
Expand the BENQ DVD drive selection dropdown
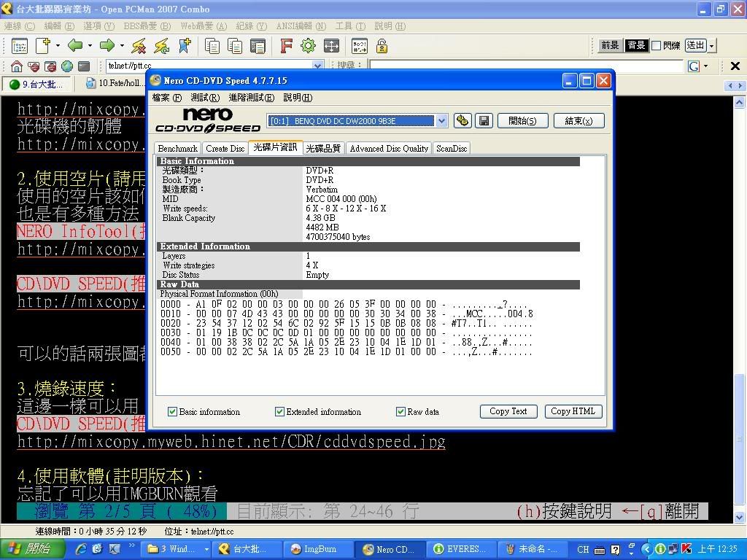[441, 121]
